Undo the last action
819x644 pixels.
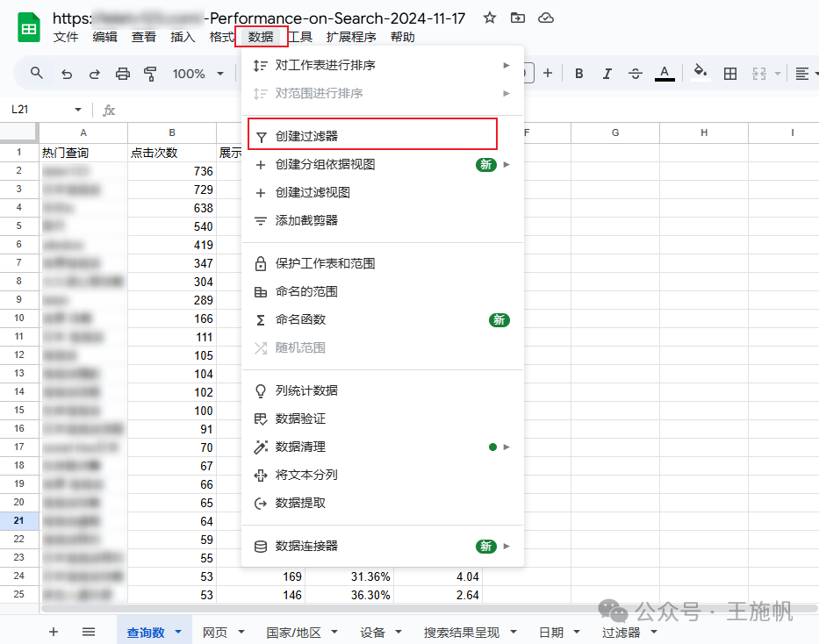[x=67, y=74]
